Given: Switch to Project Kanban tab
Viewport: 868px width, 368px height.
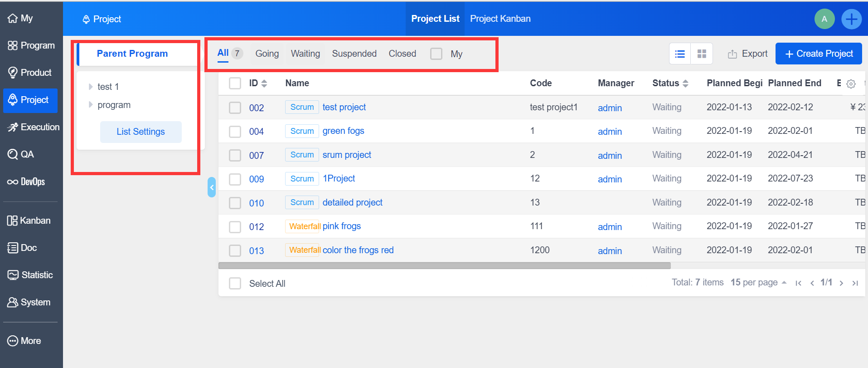Looking at the screenshot, I should coord(500,19).
